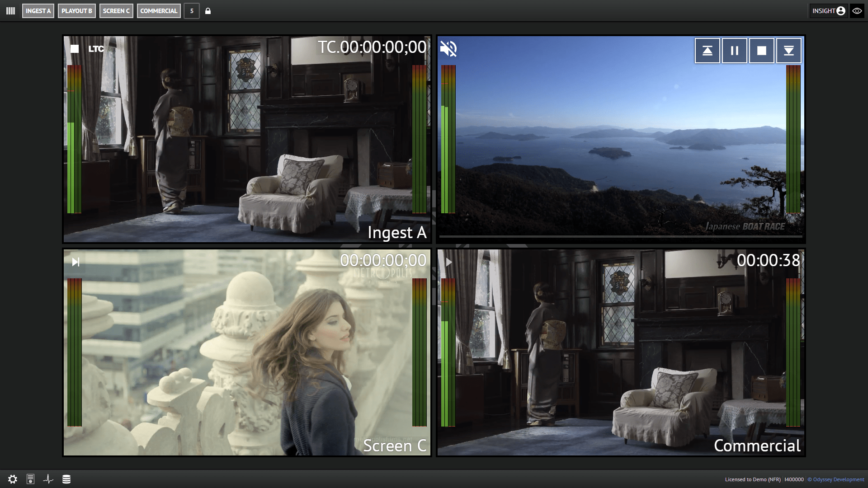The width and height of the screenshot is (868, 488).
Task: Stop playback on Playout B
Action: pyautogui.click(x=761, y=51)
